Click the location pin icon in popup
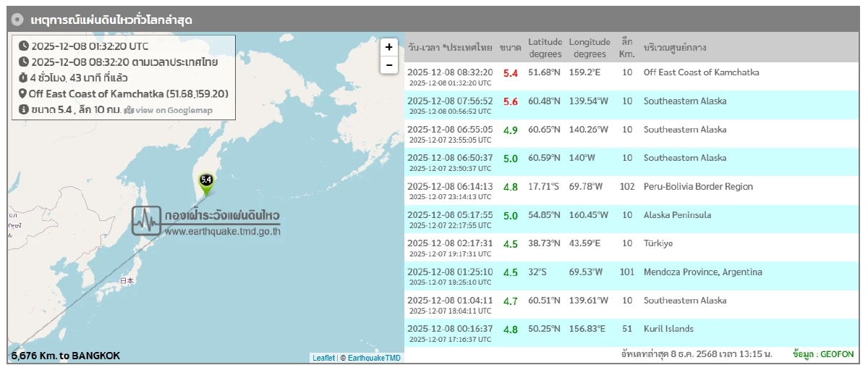 pos(23,93)
